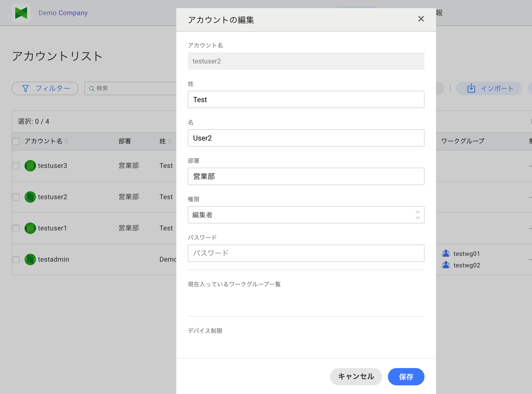The width and height of the screenshot is (532, 394).
Task: Click 選択: 0 / 4 selection counter
Action: (33, 122)
